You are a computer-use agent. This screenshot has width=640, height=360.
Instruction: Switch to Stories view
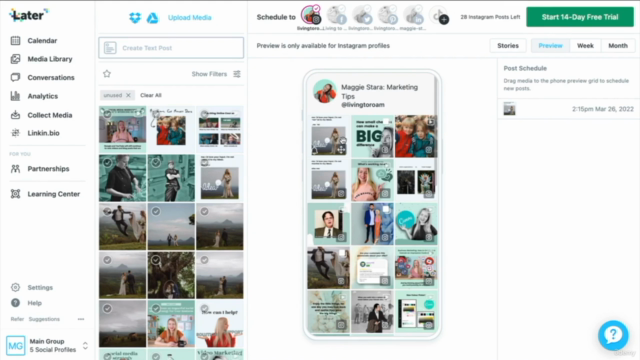pos(508,46)
